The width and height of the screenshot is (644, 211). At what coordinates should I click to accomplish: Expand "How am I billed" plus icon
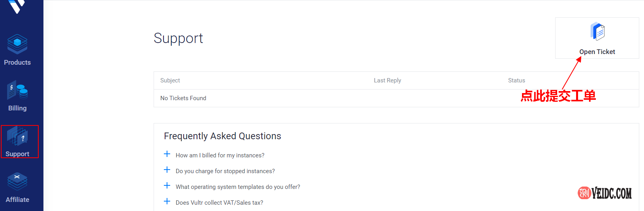[x=167, y=154]
